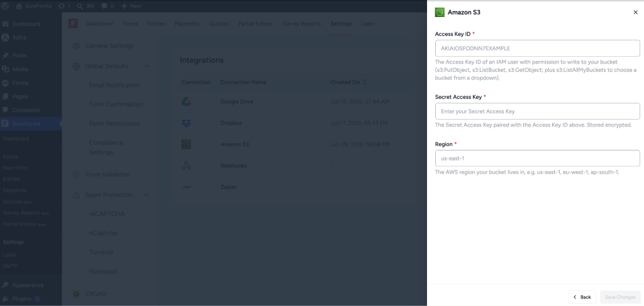Select the Google Drive connection name
Screen dimensions: 644x306
tap(237, 101)
